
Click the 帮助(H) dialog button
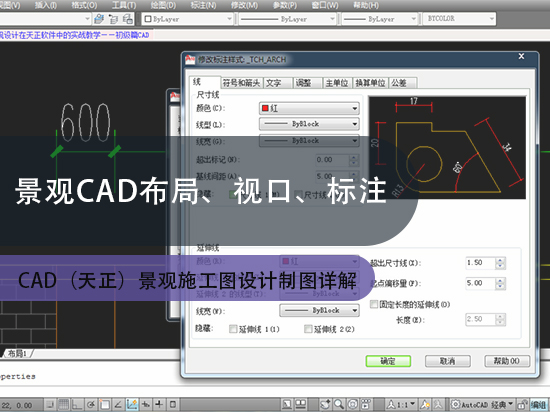(x=507, y=361)
